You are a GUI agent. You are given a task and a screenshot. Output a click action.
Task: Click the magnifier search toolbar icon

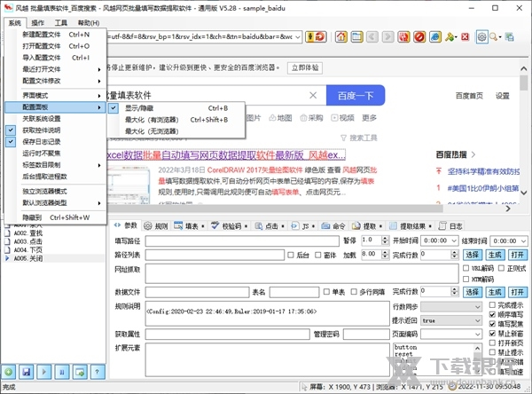click(494, 36)
